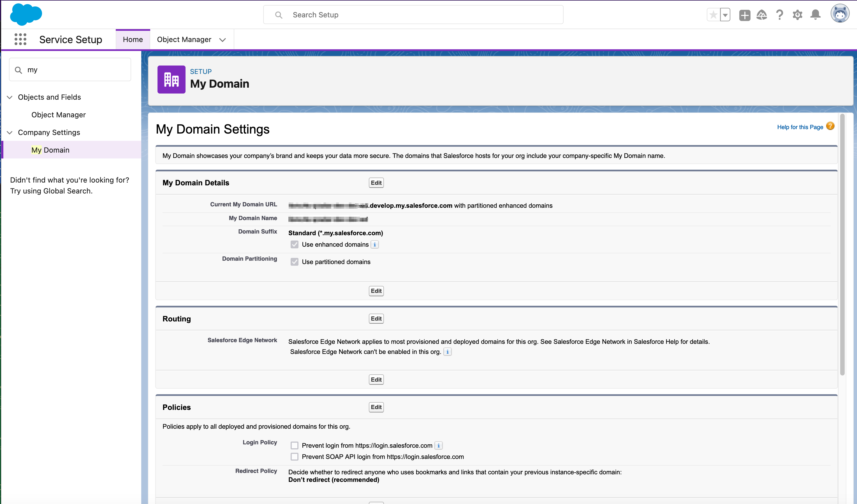857x504 pixels.
Task: Click Edit button under Policies section
Action: [x=376, y=407]
